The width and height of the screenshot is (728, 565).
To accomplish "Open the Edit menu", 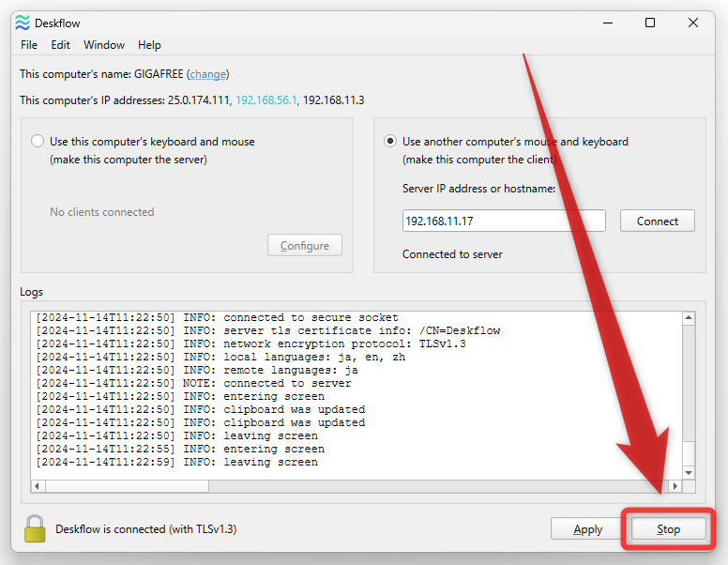I will point(60,45).
